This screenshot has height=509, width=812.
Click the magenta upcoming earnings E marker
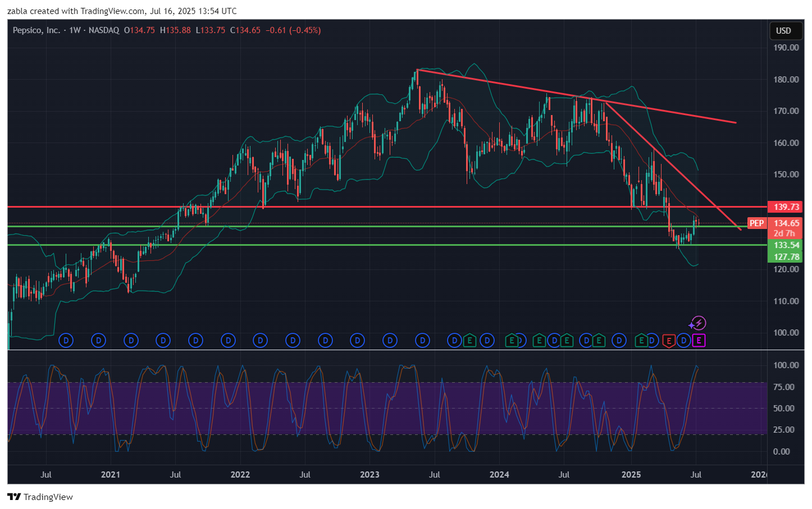(x=699, y=341)
